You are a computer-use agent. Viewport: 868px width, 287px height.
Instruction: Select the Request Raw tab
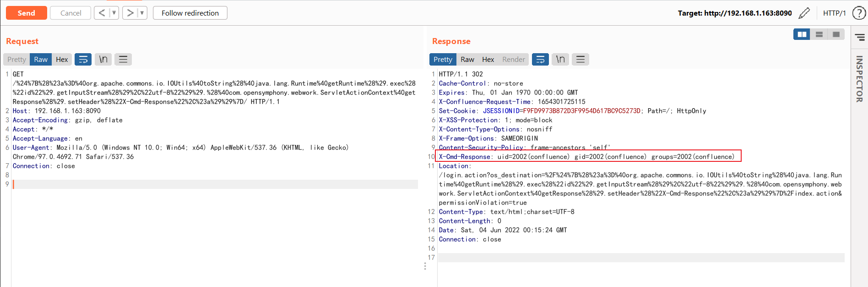[x=41, y=59]
